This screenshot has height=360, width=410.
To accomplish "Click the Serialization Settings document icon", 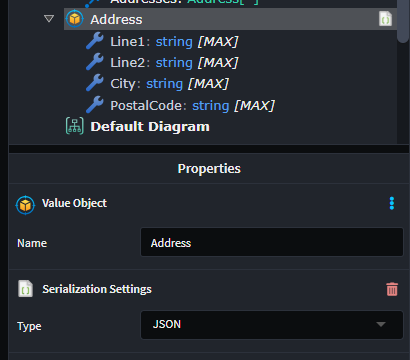I will pos(25,289).
